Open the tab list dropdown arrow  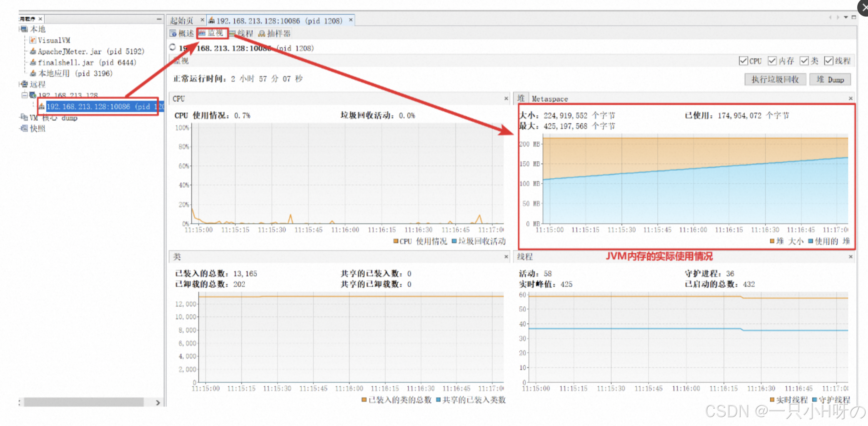point(846,17)
